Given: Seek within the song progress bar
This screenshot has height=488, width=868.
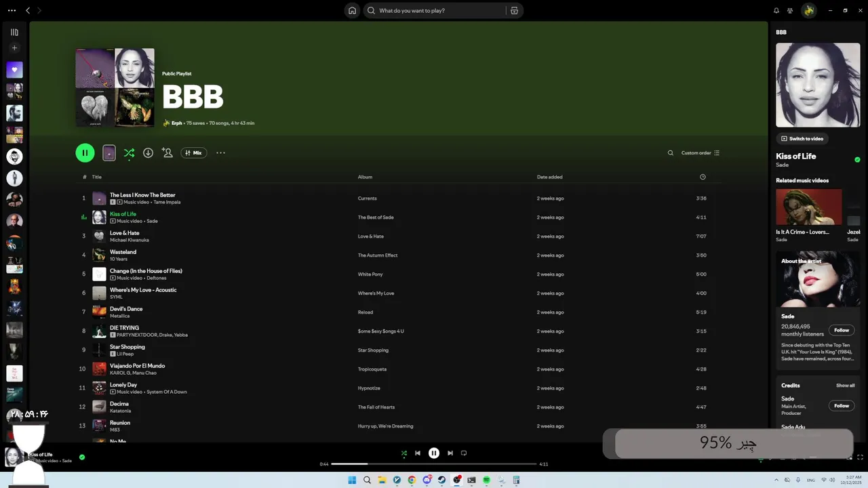Looking at the screenshot, I should point(434,464).
